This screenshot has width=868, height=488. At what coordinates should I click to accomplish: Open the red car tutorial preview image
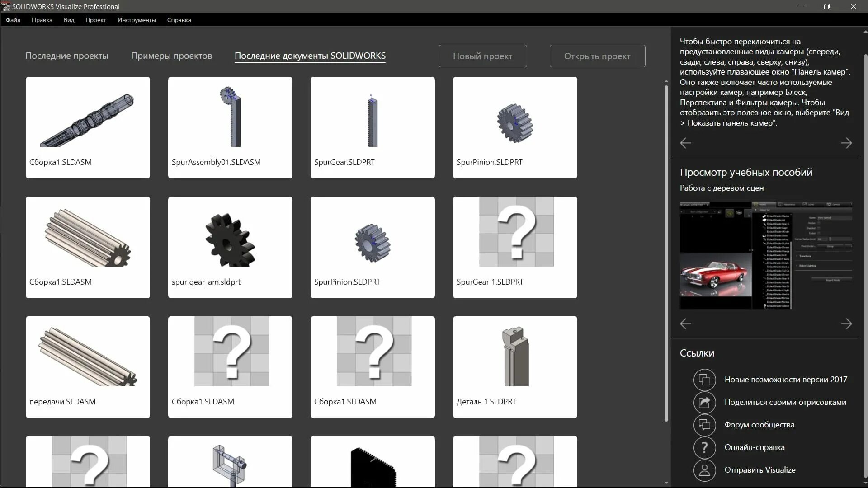(766, 255)
